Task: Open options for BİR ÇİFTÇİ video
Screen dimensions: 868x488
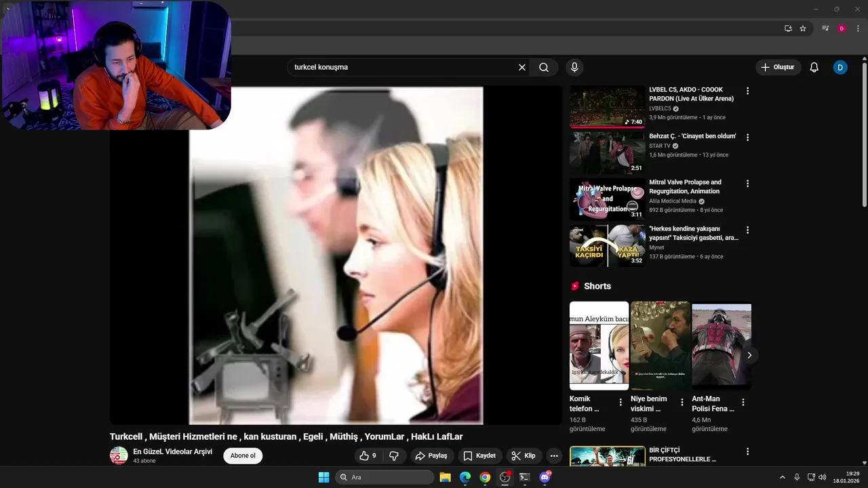Action: tap(747, 451)
